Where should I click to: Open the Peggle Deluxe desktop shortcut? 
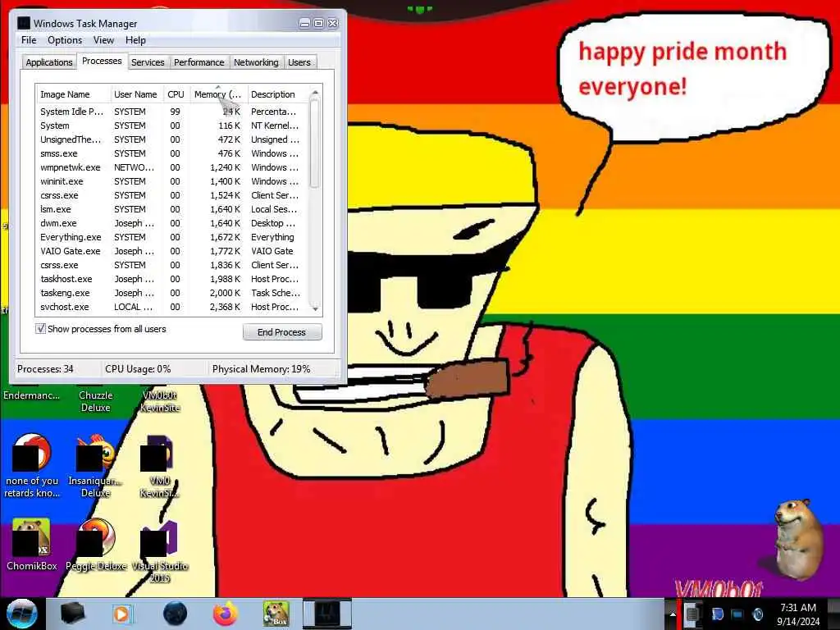pos(96,545)
